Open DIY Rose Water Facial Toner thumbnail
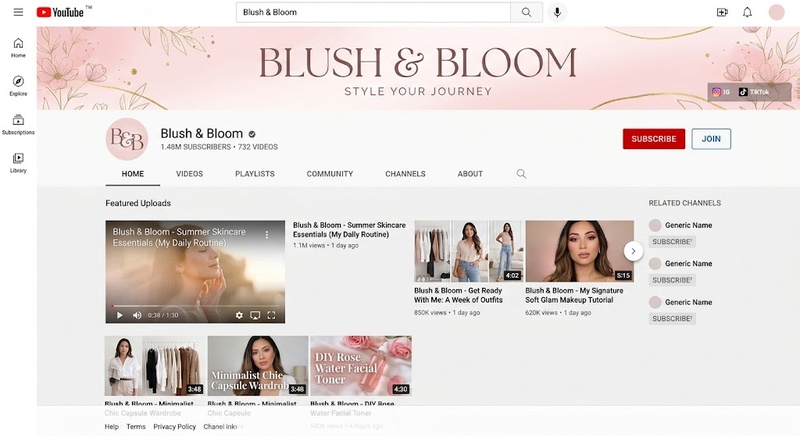The image size is (800, 436). point(361,366)
